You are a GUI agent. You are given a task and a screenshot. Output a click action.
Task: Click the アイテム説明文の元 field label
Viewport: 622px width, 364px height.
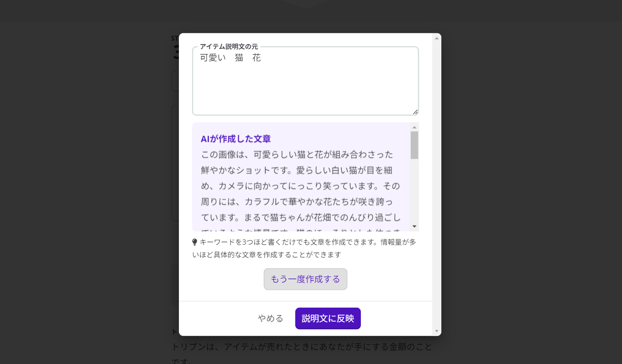pos(229,46)
